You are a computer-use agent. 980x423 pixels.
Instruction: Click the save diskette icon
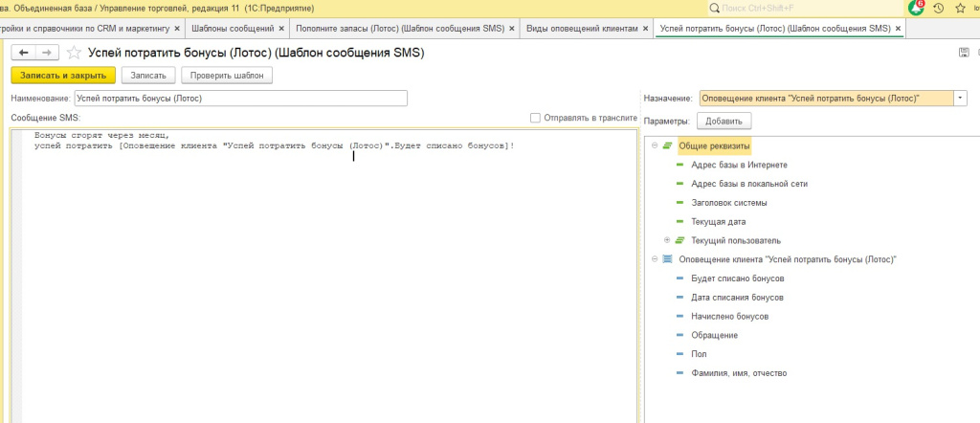[963, 53]
